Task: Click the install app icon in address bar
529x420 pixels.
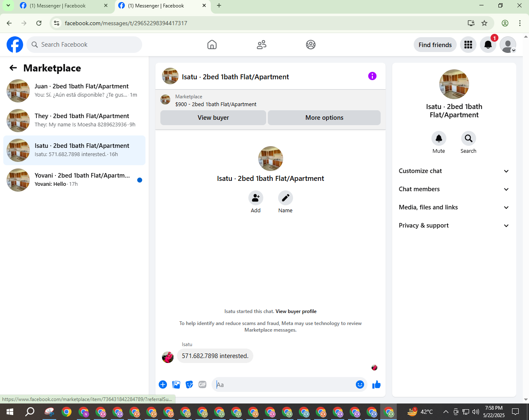Action: [x=471, y=23]
